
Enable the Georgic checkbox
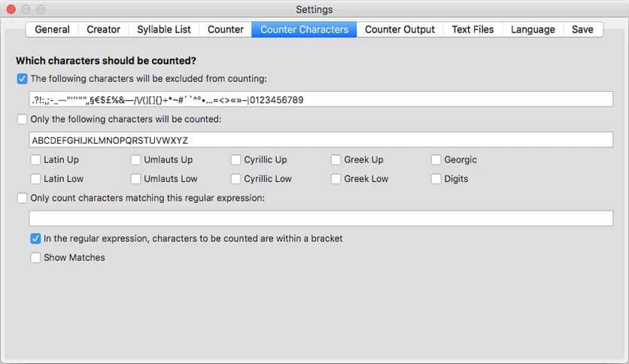[436, 159]
